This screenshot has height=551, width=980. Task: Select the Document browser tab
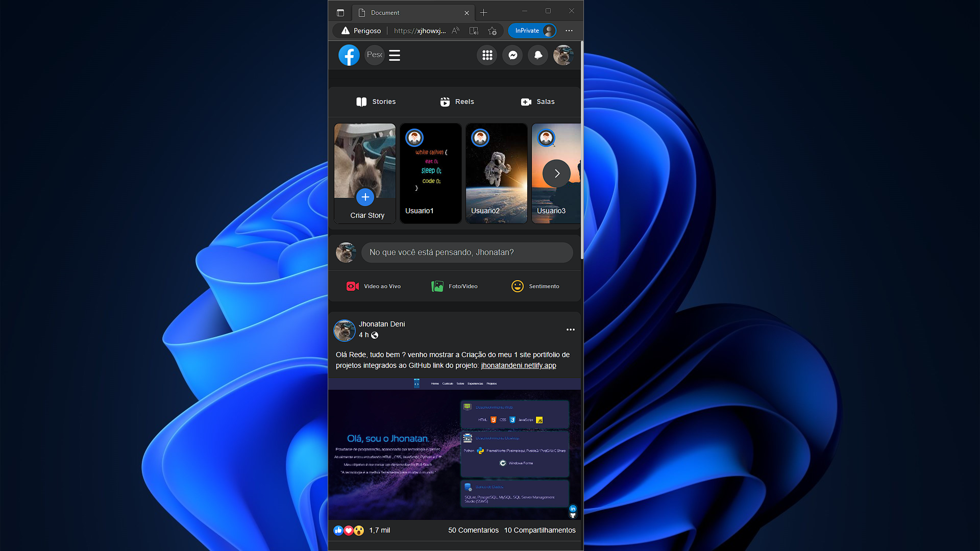[413, 13]
